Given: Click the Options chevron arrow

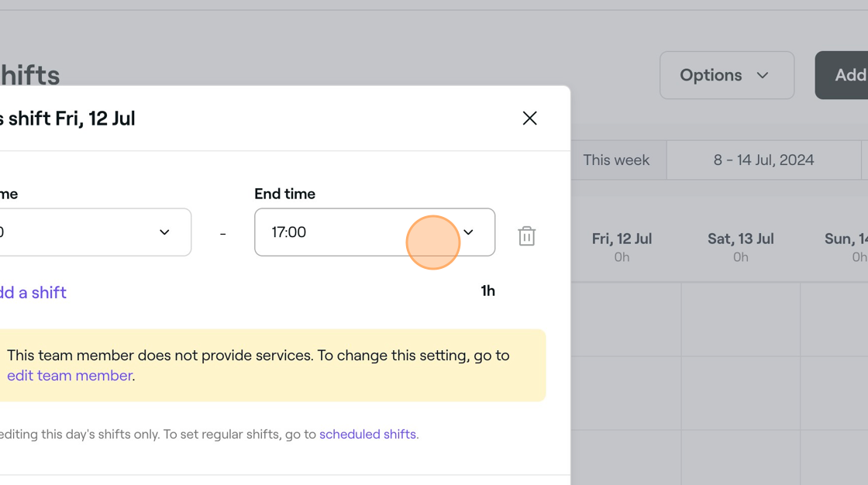Looking at the screenshot, I should click(763, 75).
